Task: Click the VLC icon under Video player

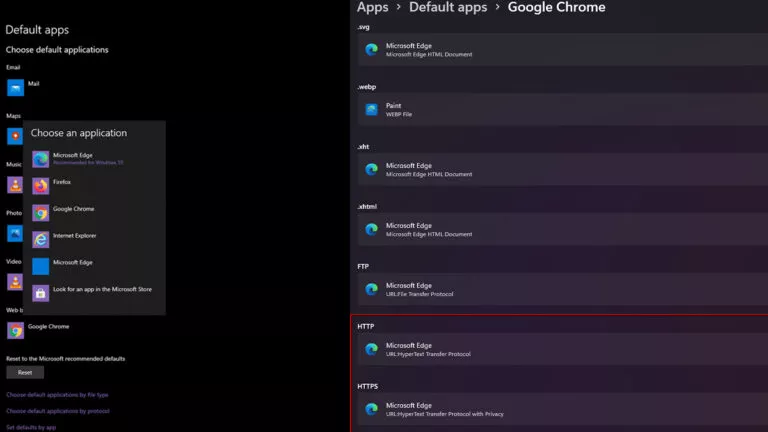Action: (x=15, y=282)
